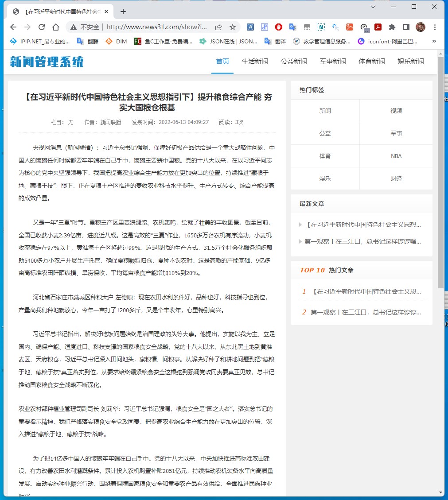Select the NBA hot tag

tap(396, 156)
